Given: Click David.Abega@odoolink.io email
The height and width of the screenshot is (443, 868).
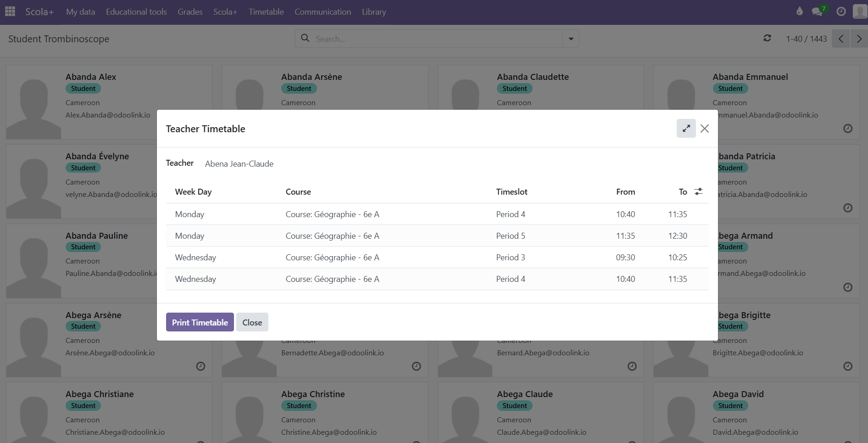Looking at the screenshot, I should pos(755,432).
